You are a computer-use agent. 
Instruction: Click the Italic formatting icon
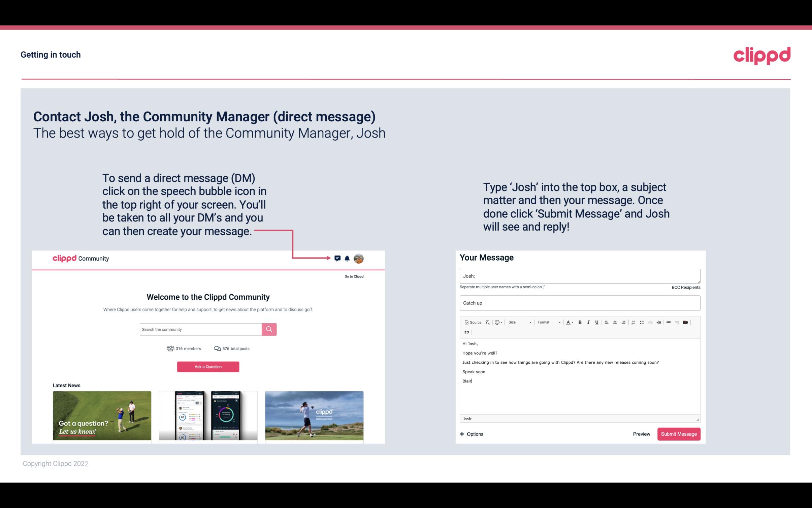click(x=587, y=323)
